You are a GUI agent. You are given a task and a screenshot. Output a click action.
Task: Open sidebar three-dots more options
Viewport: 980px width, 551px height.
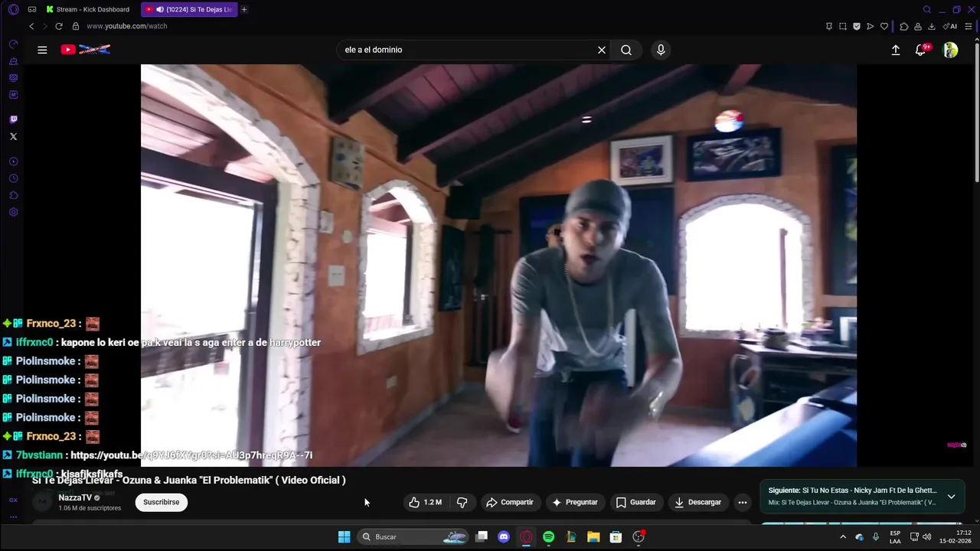(x=13, y=517)
